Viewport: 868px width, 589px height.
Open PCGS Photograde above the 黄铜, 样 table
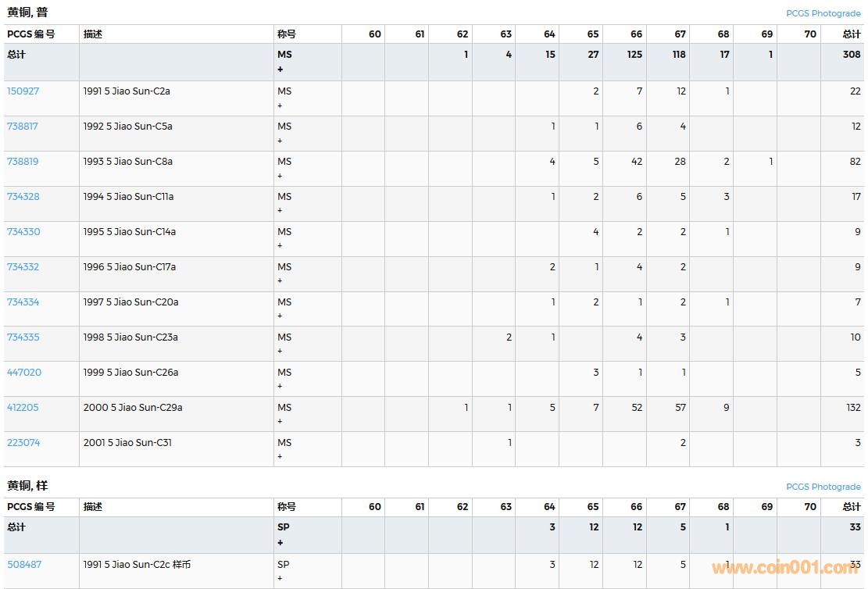pyautogui.click(x=823, y=487)
